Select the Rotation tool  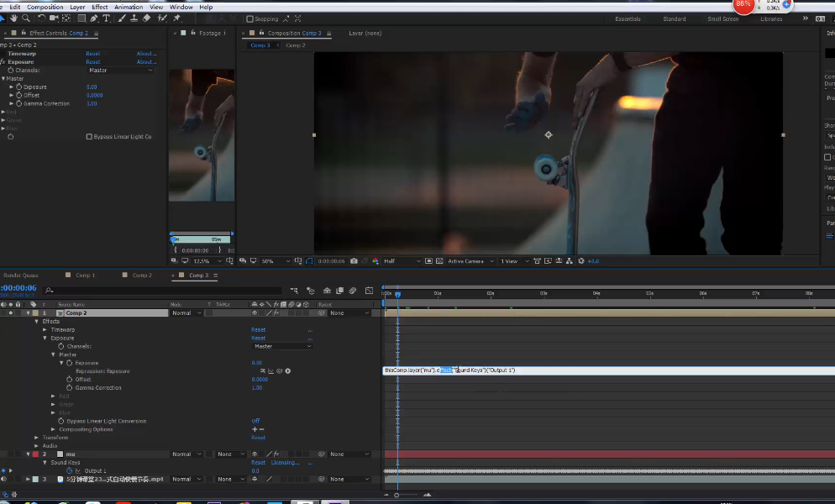pyautogui.click(x=41, y=18)
